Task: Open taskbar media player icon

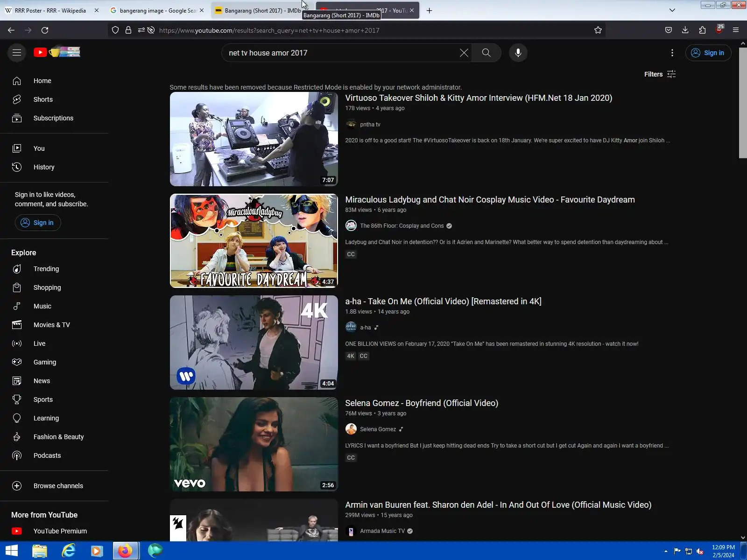Action: point(97,551)
